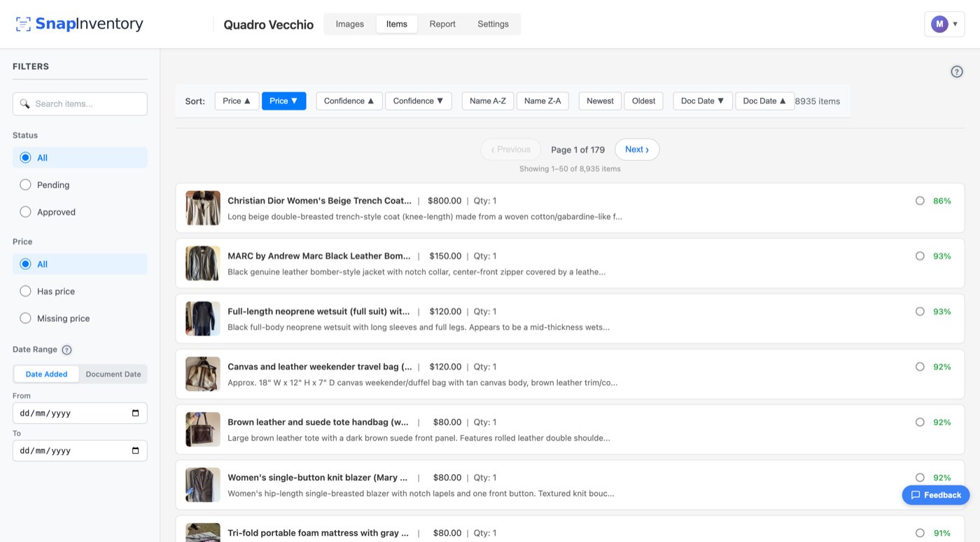Open the Feedback chat button
The width and height of the screenshot is (980, 542).
click(936, 495)
